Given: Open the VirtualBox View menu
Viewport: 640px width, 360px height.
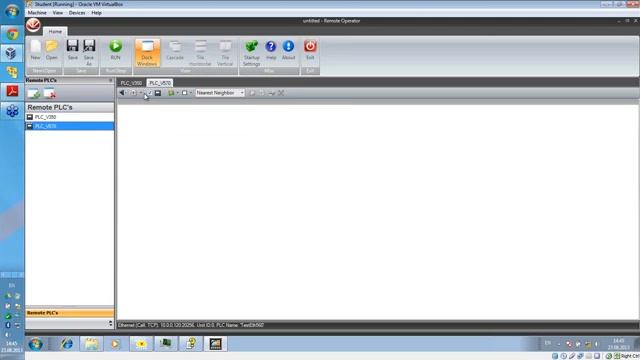Looking at the screenshot, I should (x=58, y=13).
